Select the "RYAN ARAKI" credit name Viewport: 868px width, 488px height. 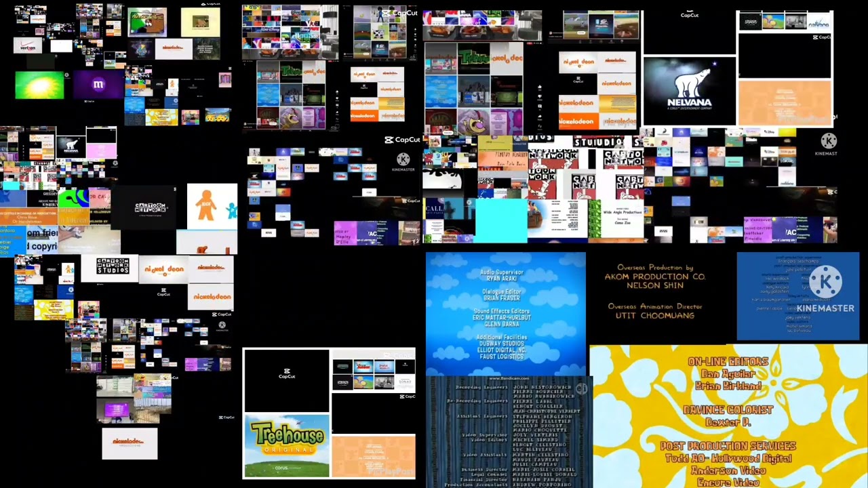[x=502, y=279]
